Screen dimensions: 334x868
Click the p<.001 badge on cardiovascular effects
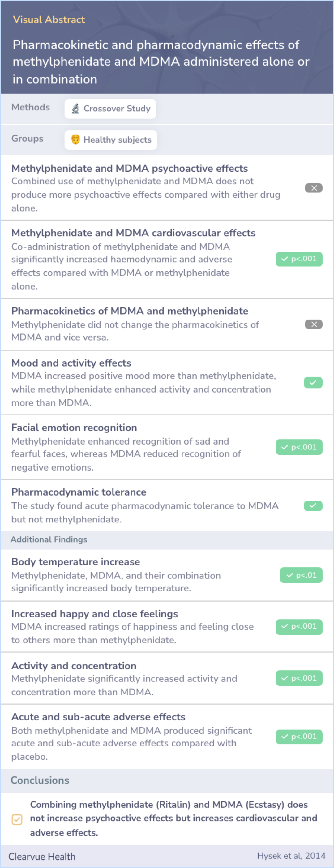(x=299, y=259)
